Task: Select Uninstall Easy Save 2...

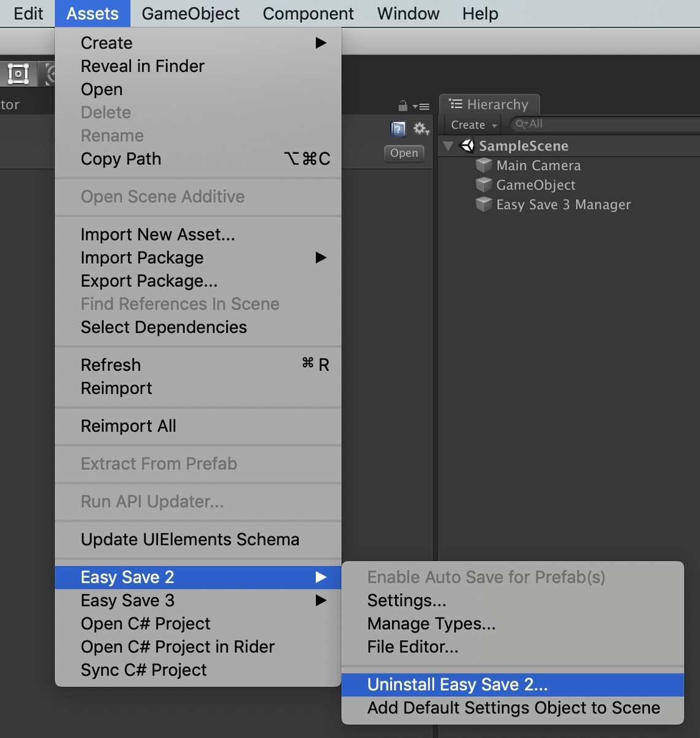Action: (513, 685)
